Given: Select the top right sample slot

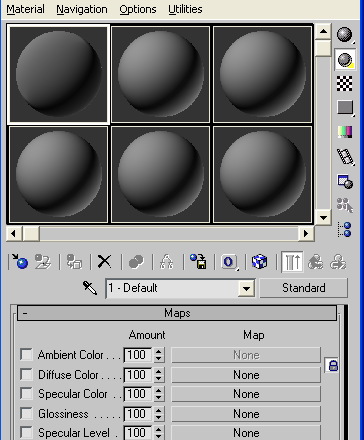Looking at the screenshot, I should (x=262, y=74).
